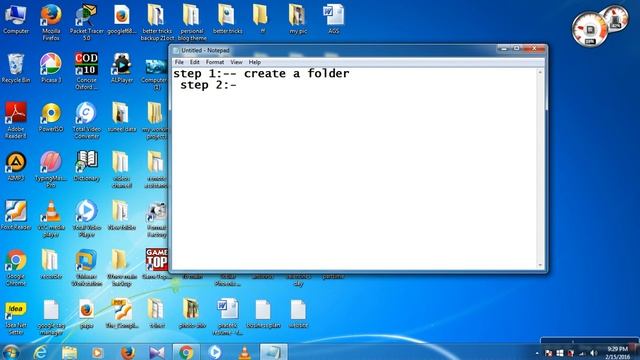Select the Foxit Reader shortcut
This screenshot has width=640, height=360.
coord(16,216)
